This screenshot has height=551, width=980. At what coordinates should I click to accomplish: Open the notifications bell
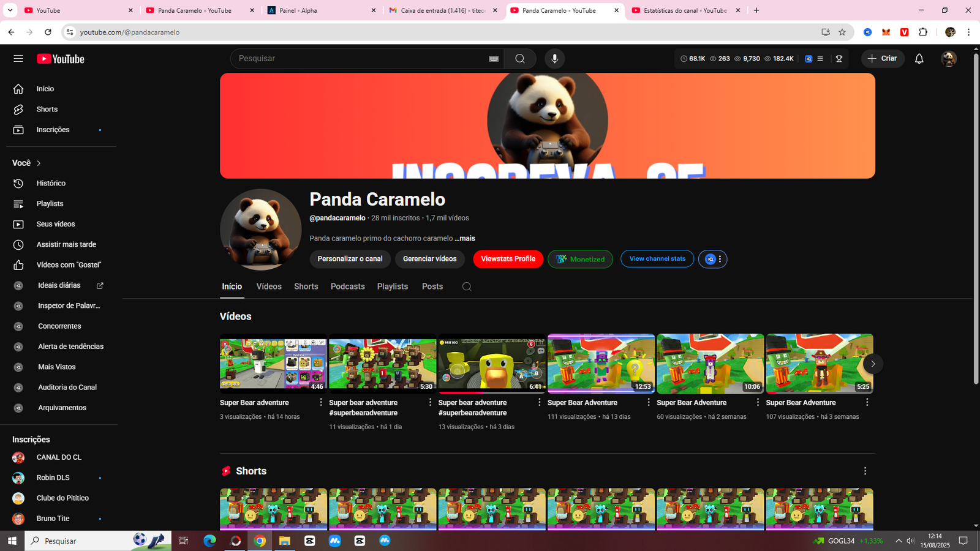(919, 59)
